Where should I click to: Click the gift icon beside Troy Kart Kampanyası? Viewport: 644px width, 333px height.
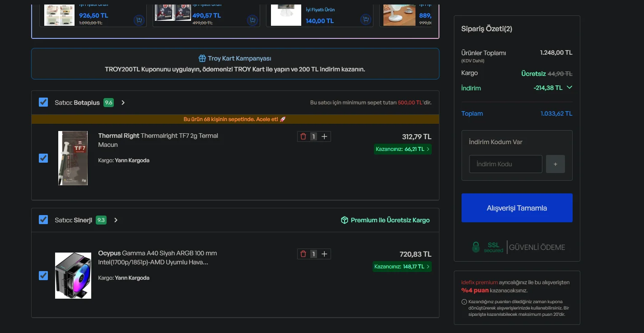202,59
